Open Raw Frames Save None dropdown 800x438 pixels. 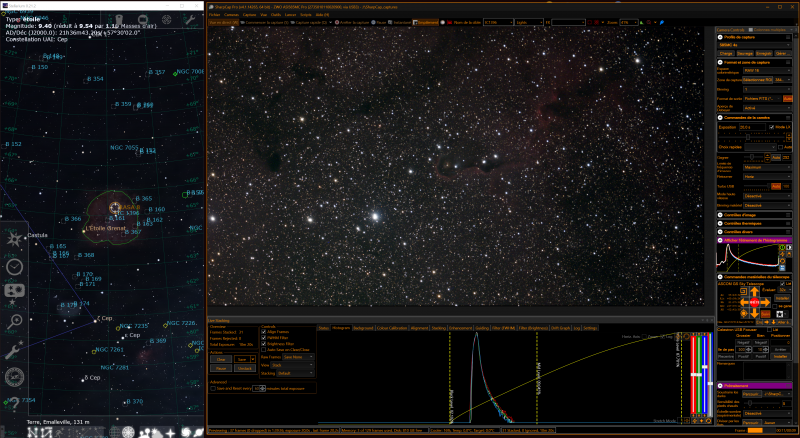298,357
